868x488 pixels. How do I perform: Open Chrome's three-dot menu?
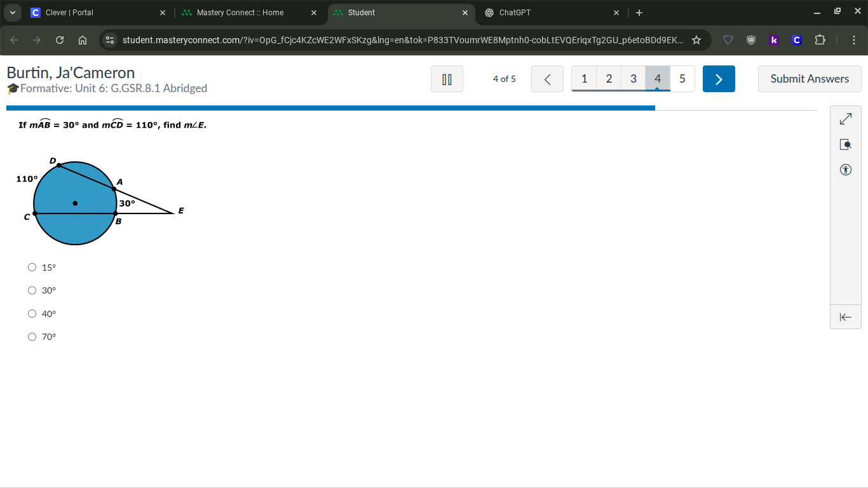[x=854, y=40]
